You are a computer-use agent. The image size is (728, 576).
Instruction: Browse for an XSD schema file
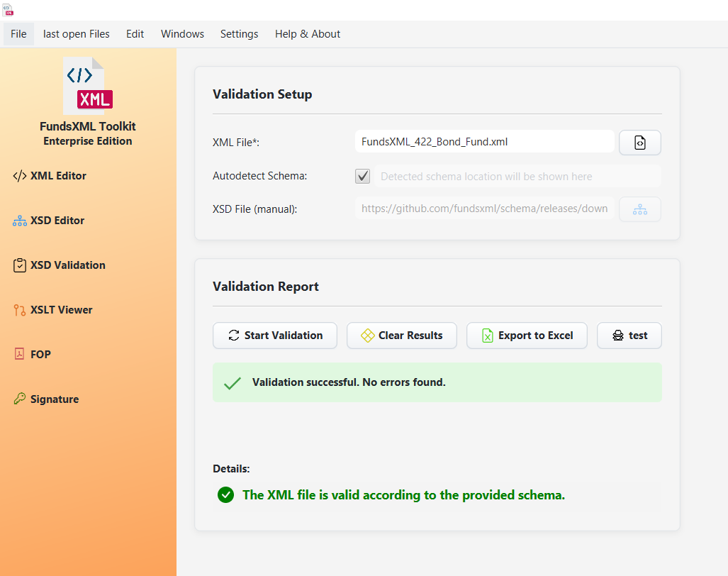[x=640, y=209]
